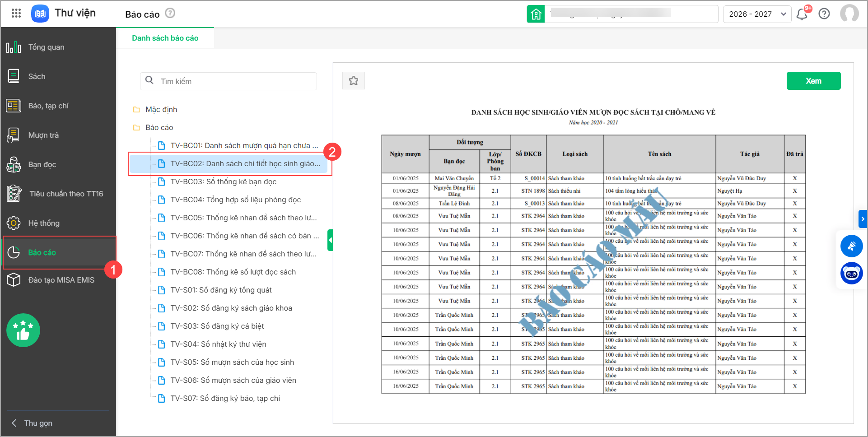Go to Tổng quan in sidebar
Viewport: 868px width, 437px height.
[46, 47]
